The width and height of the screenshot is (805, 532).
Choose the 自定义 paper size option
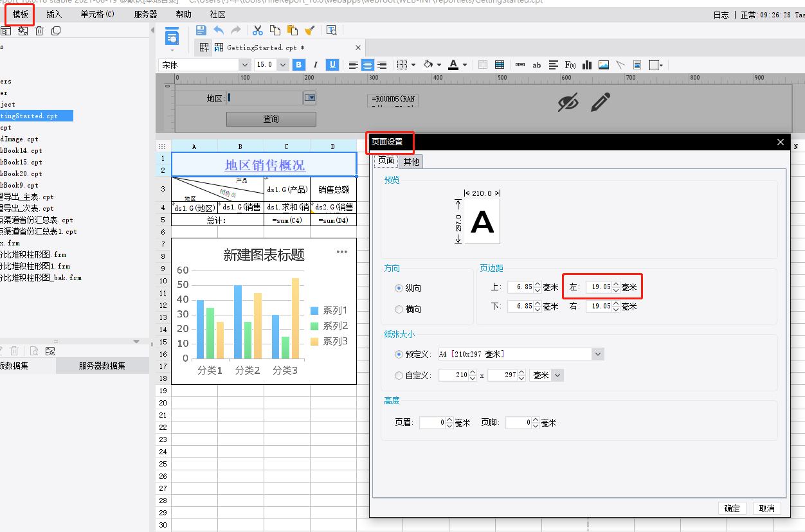click(399, 375)
